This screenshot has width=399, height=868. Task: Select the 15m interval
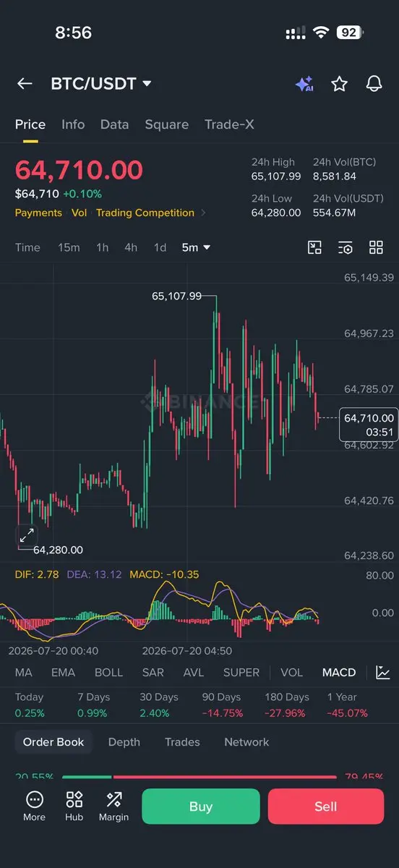pyautogui.click(x=69, y=247)
